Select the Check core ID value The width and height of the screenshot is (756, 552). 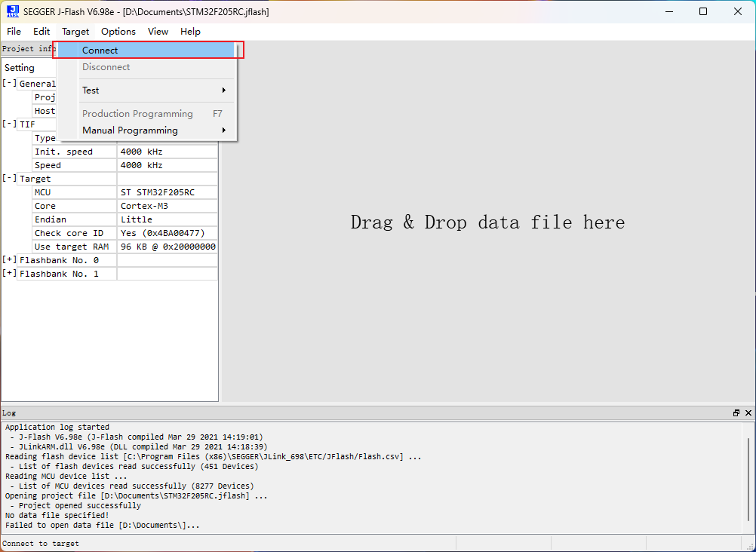coord(167,233)
